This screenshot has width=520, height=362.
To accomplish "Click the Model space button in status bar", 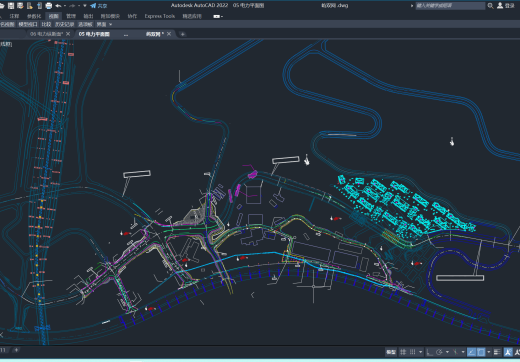I will (391, 352).
